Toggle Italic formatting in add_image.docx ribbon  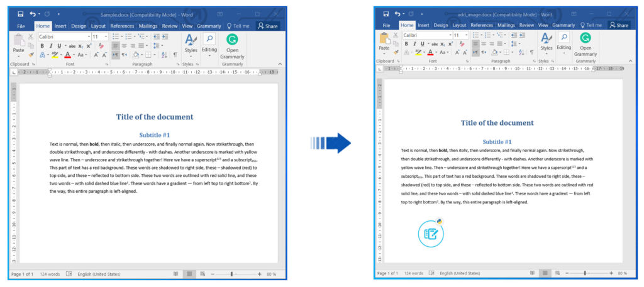click(414, 44)
